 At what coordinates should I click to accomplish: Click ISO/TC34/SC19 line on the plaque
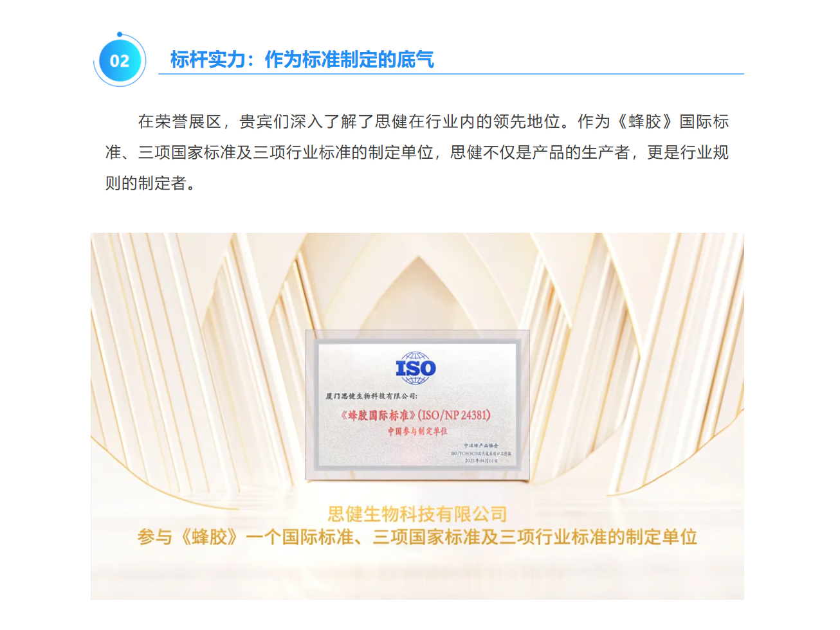pos(481,453)
